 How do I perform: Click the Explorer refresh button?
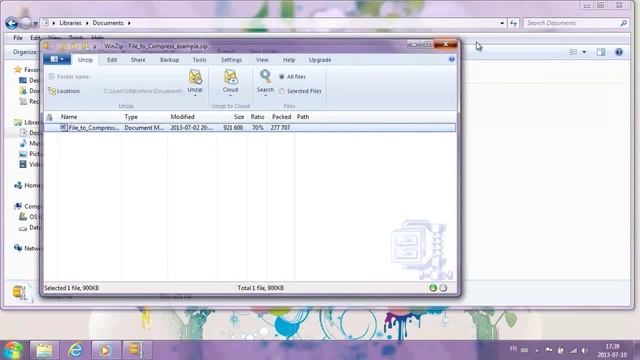click(513, 23)
